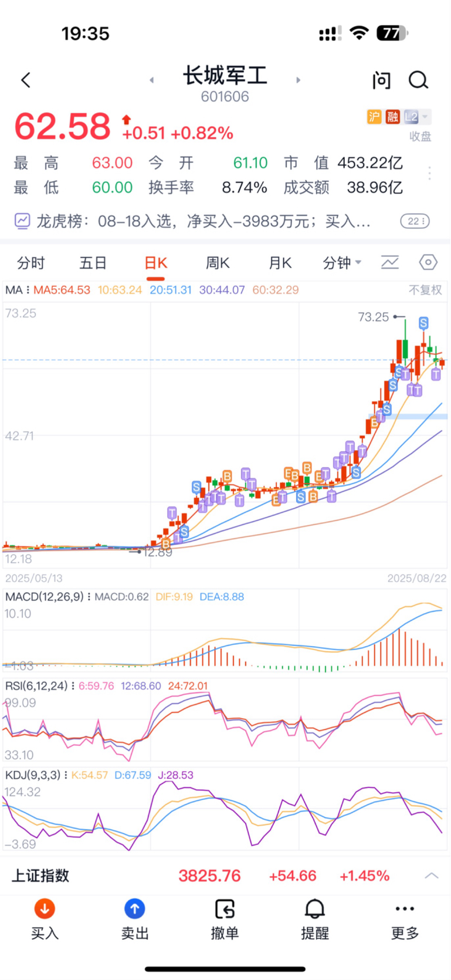Open the vertical three-dot quote details menu
This screenshot has height=980, width=451.
tap(429, 173)
